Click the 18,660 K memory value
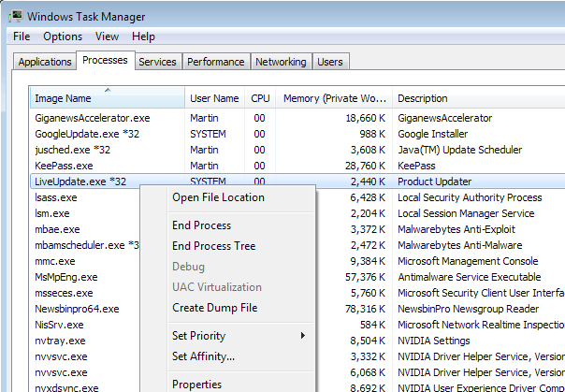 point(365,118)
